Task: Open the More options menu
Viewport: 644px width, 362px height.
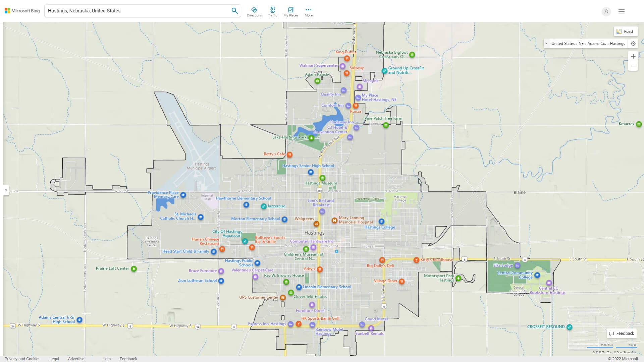Action: coord(308,12)
